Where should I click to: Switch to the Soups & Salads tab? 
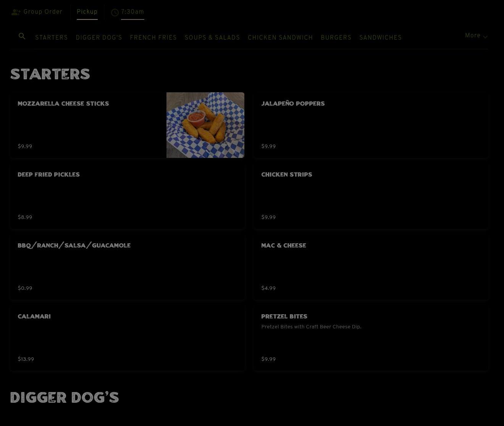(x=212, y=38)
